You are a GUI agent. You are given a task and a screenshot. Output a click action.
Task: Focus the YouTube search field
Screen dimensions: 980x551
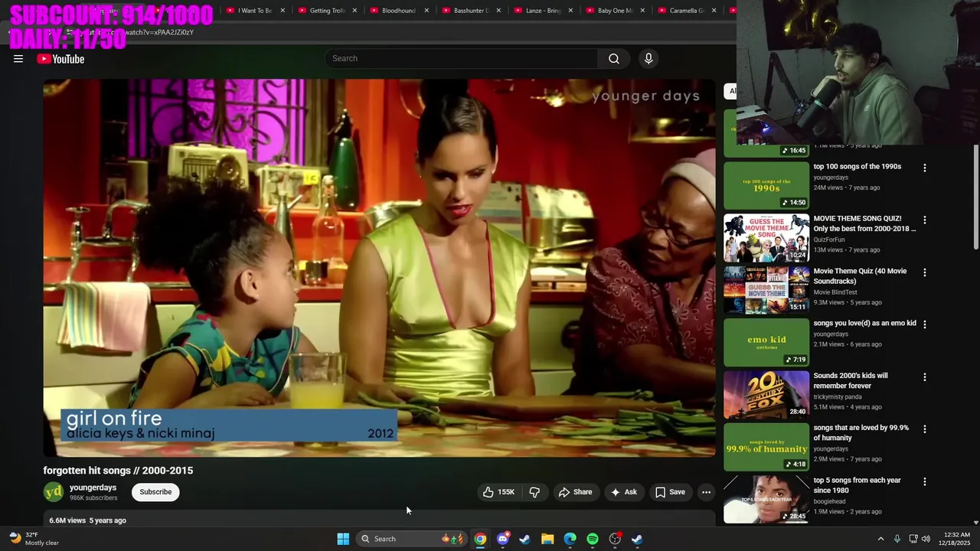coord(462,59)
